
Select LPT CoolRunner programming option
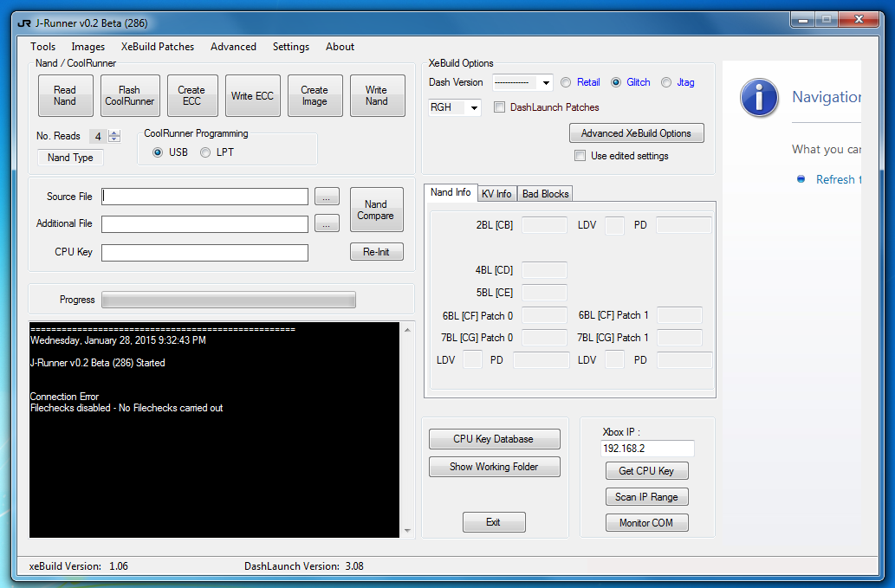tap(205, 152)
